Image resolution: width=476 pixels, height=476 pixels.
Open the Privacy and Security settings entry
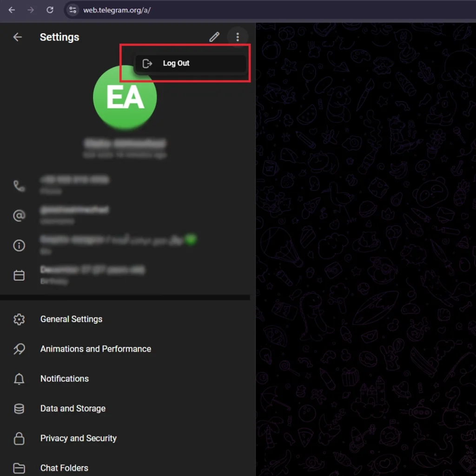[78, 438]
